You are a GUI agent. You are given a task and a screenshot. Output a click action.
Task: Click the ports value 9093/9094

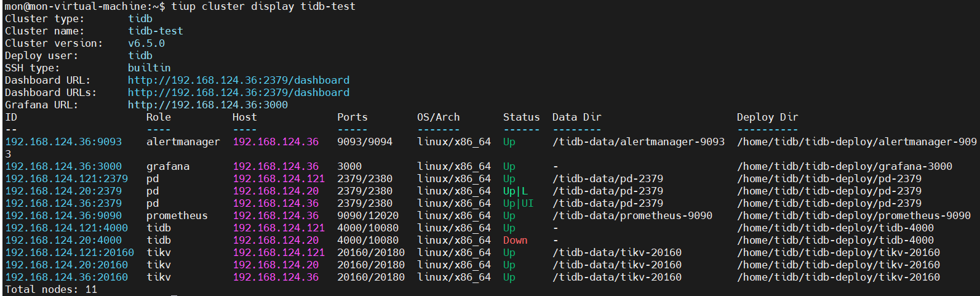[364, 142]
